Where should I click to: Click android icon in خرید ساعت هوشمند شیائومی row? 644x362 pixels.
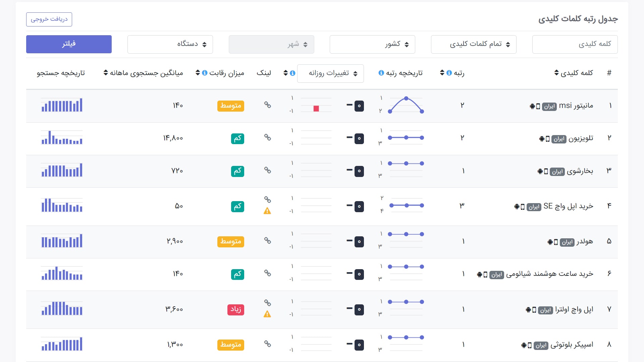479,275
